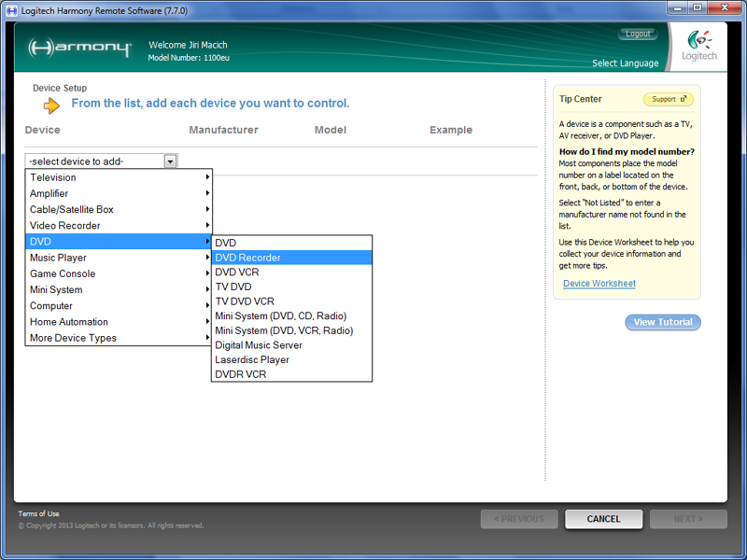Expand the Television submenu
Viewport: 747px width, 560px height.
[119, 177]
